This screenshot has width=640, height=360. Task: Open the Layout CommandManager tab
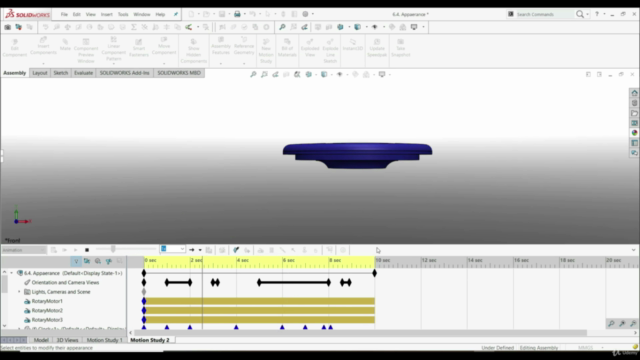(40, 73)
